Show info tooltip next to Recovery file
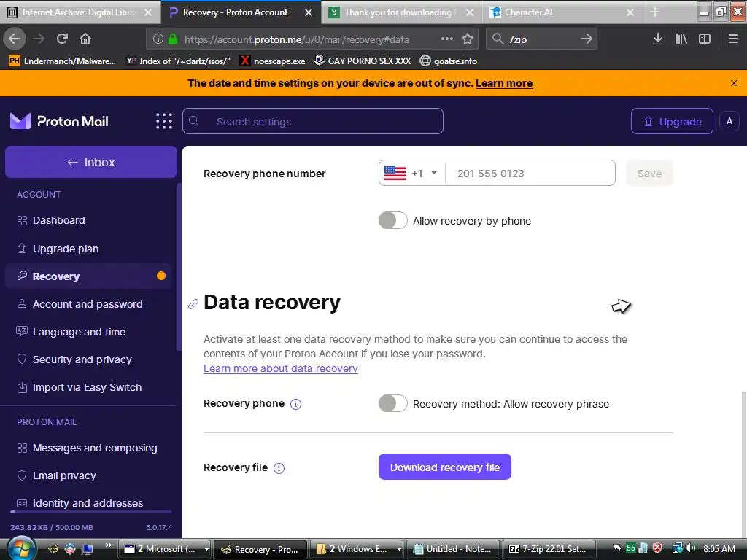The height and width of the screenshot is (560, 747). pos(279,468)
